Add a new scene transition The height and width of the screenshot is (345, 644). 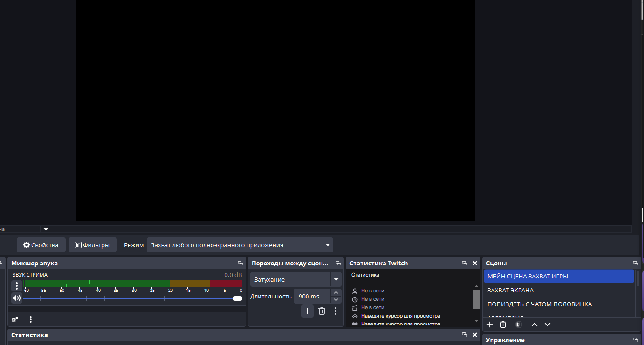click(308, 311)
